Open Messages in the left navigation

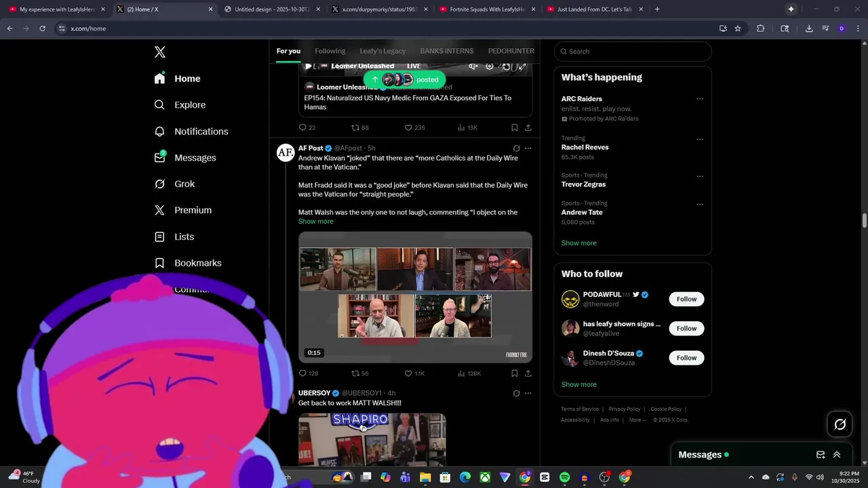pyautogui.click(x=185, y=158)
